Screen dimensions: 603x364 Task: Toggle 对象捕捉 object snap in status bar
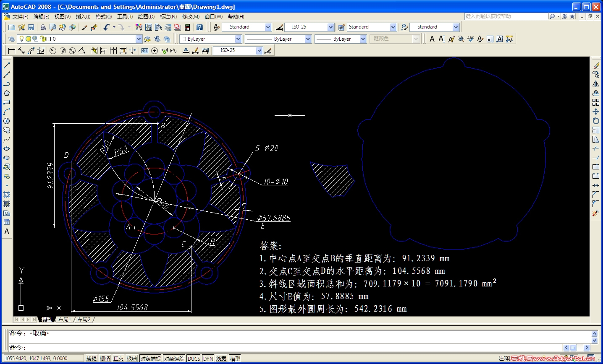tap(151, 359)
